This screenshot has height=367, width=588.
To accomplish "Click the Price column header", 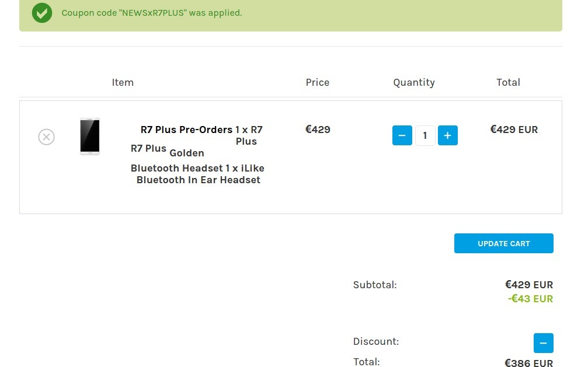I will (x=317, y=82).
